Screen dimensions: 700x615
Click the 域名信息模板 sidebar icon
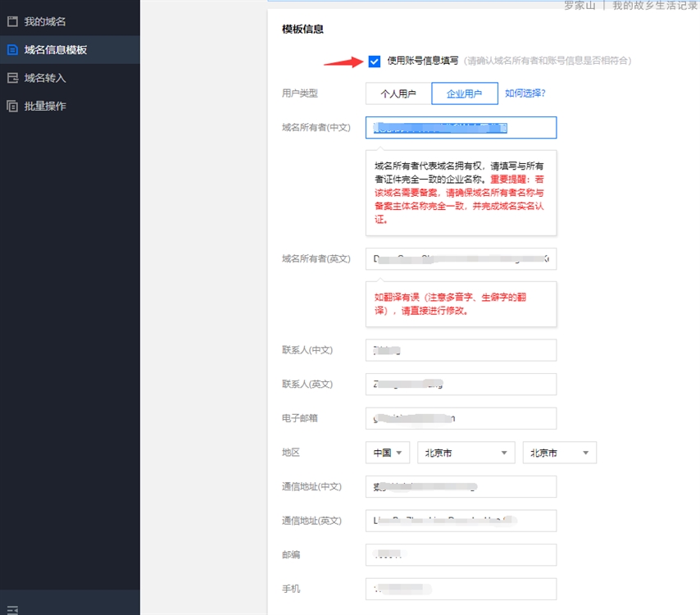click(x=12, y=50)
